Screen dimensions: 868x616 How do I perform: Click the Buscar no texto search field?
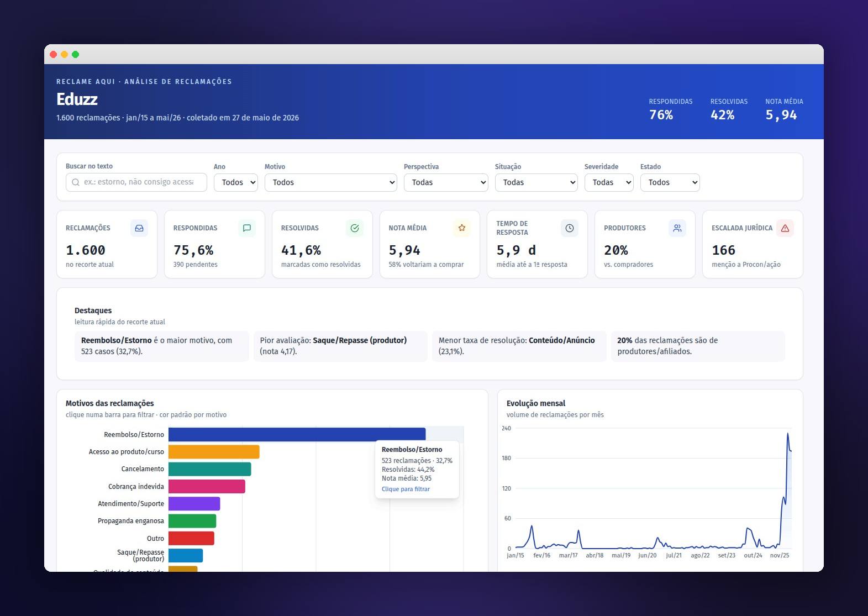point(136,182)
